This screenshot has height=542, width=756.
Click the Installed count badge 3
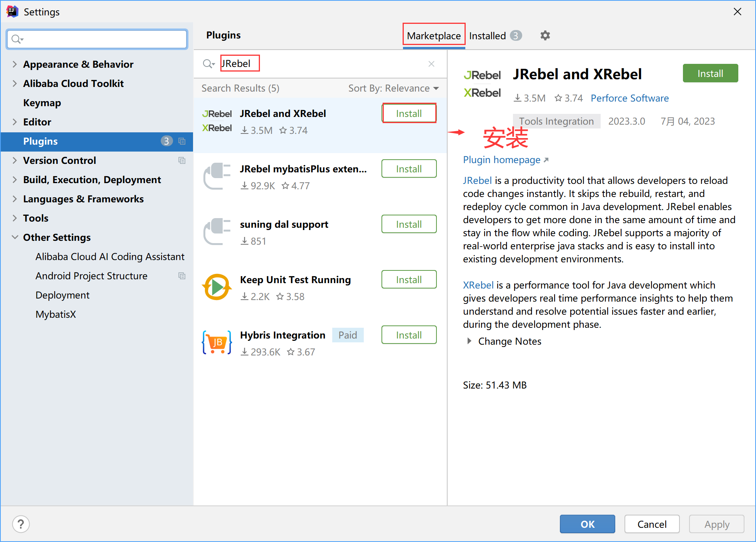pos(516,35)
